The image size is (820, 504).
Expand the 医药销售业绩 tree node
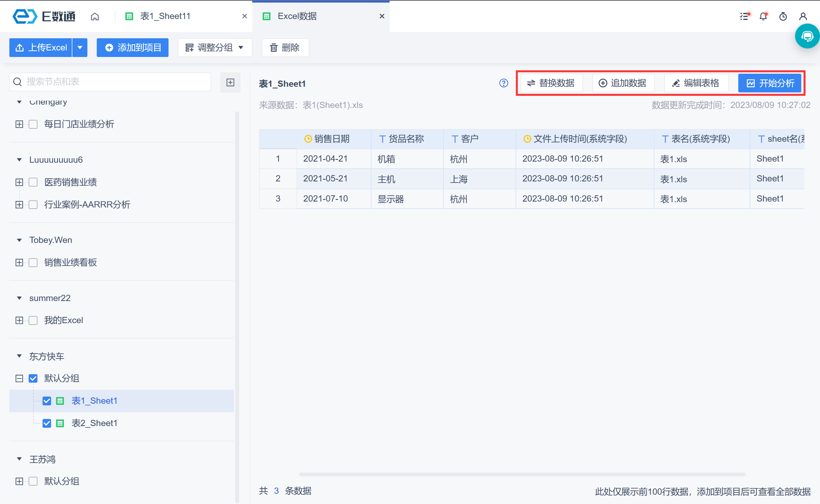pos(19,182)
